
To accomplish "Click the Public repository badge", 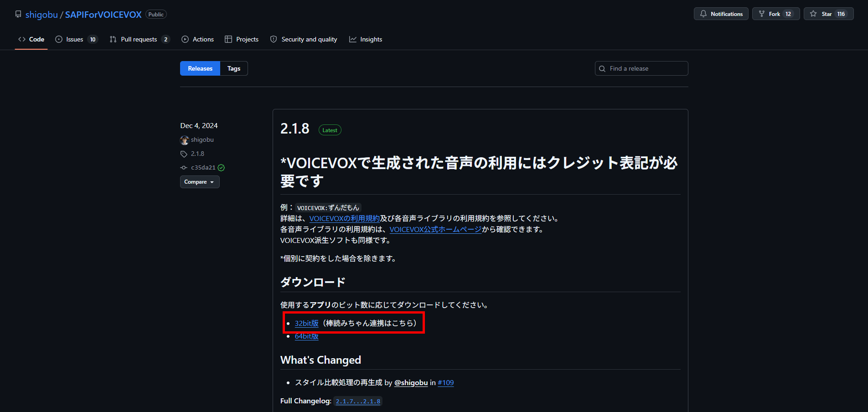I will click(x=156, y=15).
